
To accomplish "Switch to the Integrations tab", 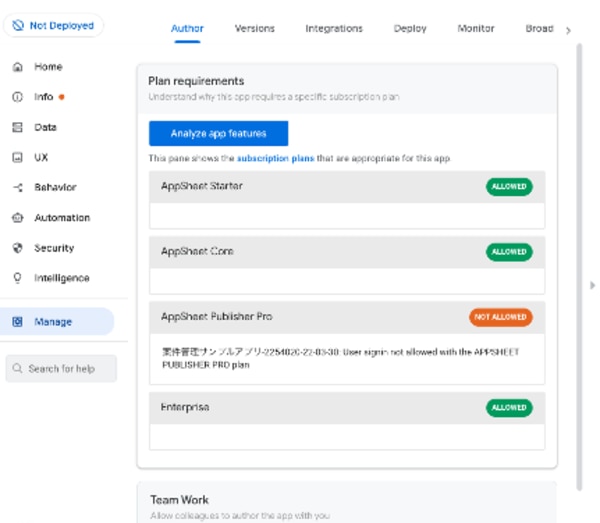I will (x=334, y=29).
